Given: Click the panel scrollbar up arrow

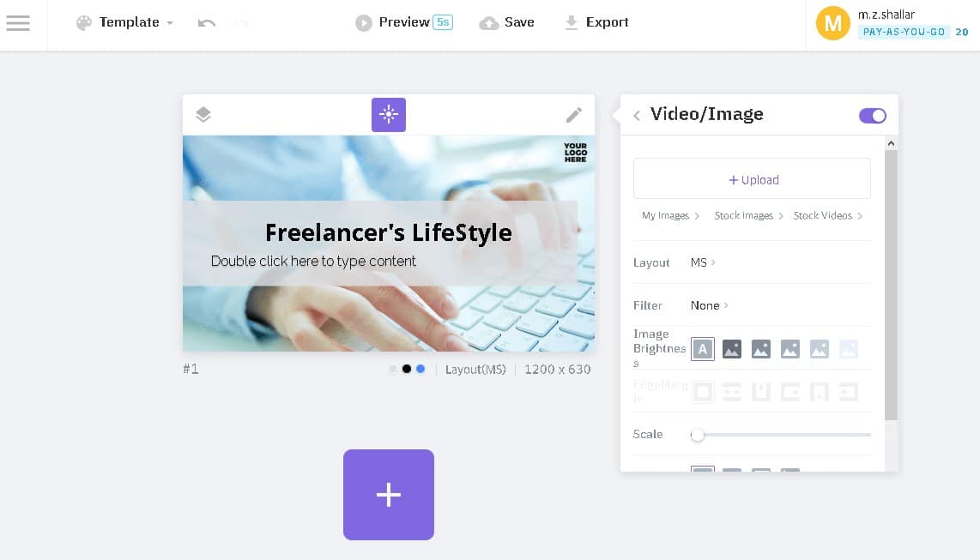Looking at the screenshot, I should click(892, 143).
